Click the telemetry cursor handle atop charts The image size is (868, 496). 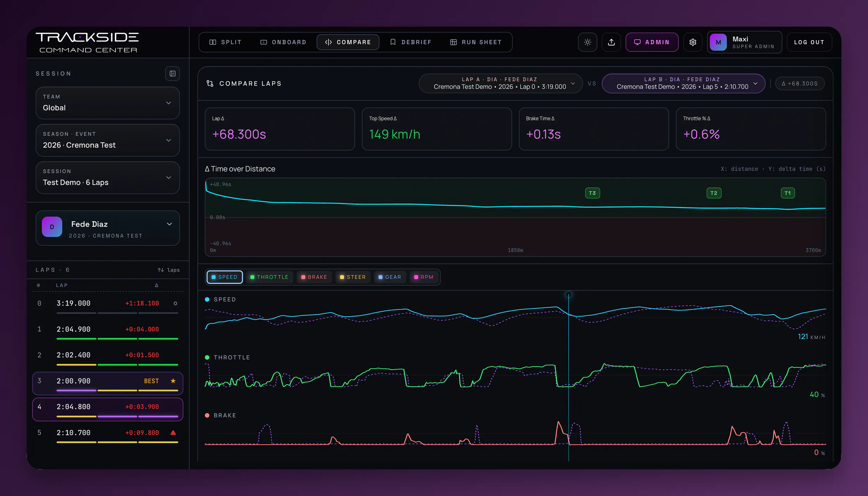coord(569,295)
